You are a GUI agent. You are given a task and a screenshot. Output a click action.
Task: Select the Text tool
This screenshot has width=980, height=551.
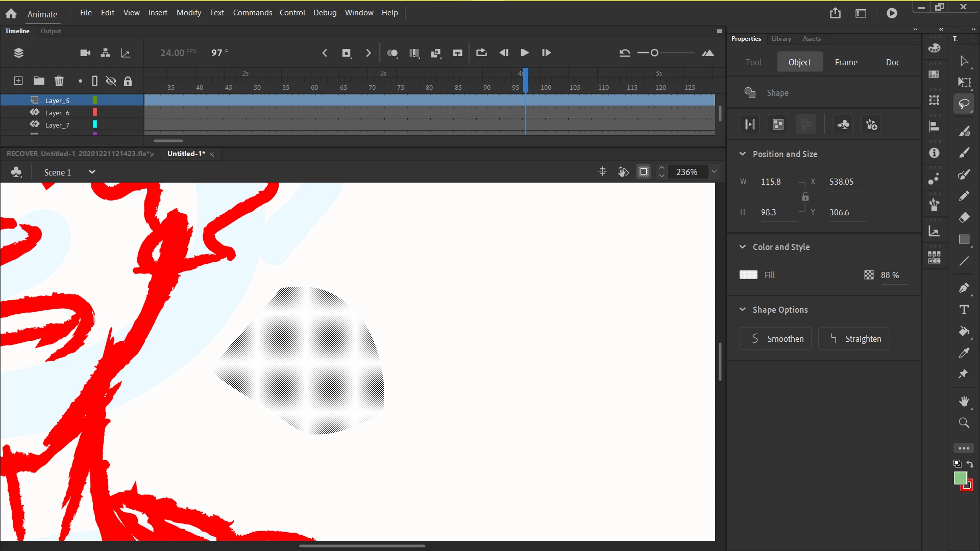(x=964, y=310)
